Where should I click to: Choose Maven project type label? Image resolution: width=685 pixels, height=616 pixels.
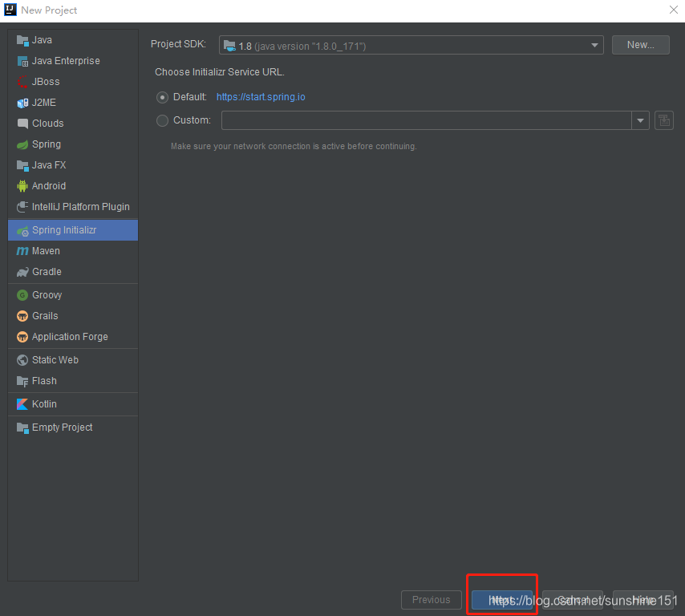click(x=46, y=251)
